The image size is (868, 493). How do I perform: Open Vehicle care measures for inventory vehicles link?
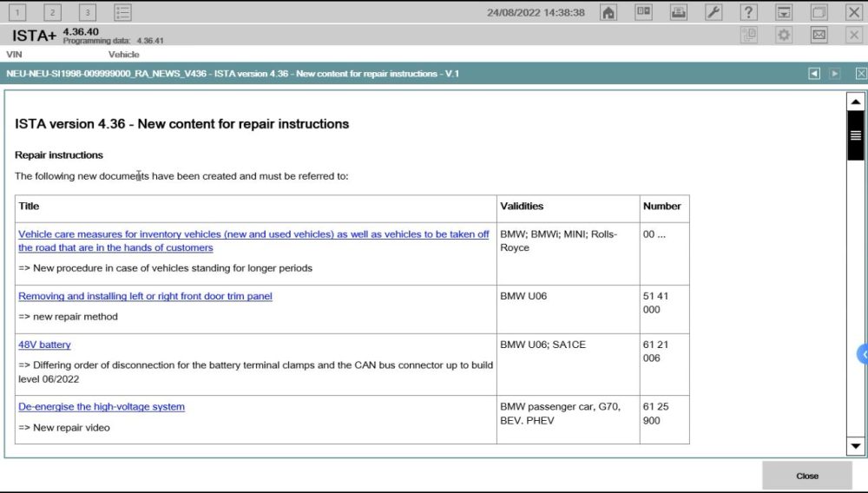point(253,240)
